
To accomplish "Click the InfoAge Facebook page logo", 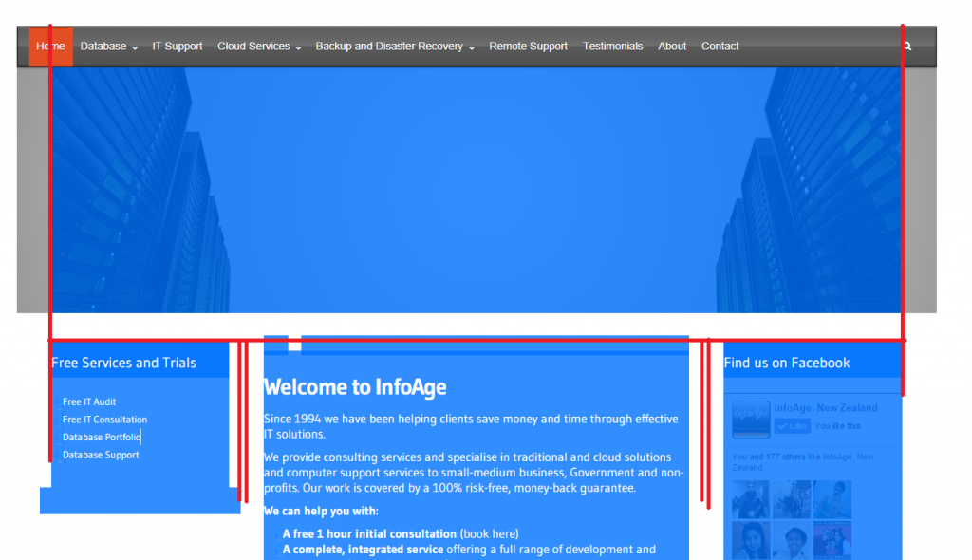I will [x=751, y=420].
